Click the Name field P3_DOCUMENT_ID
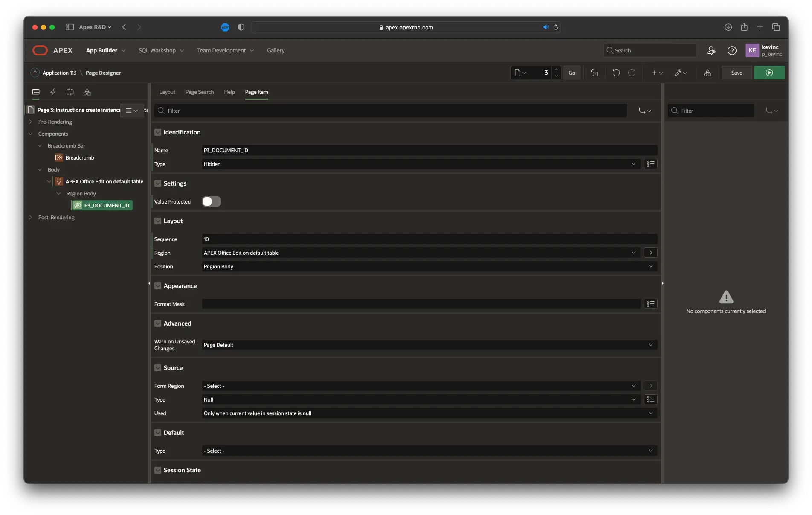 [x=429, y=150]
